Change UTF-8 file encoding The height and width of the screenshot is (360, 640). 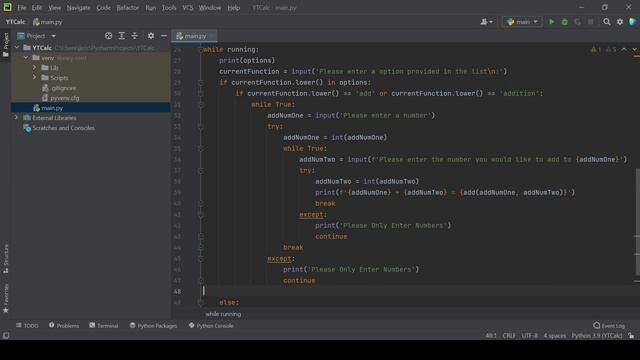529,336
